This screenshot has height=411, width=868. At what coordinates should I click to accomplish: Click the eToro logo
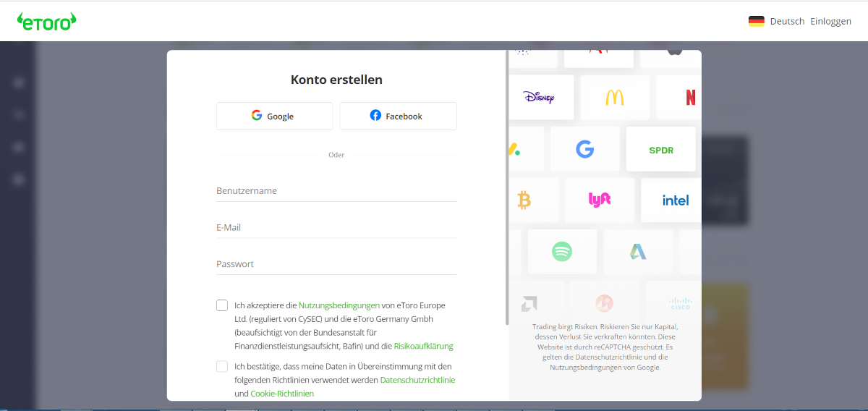tap(46, 21)
